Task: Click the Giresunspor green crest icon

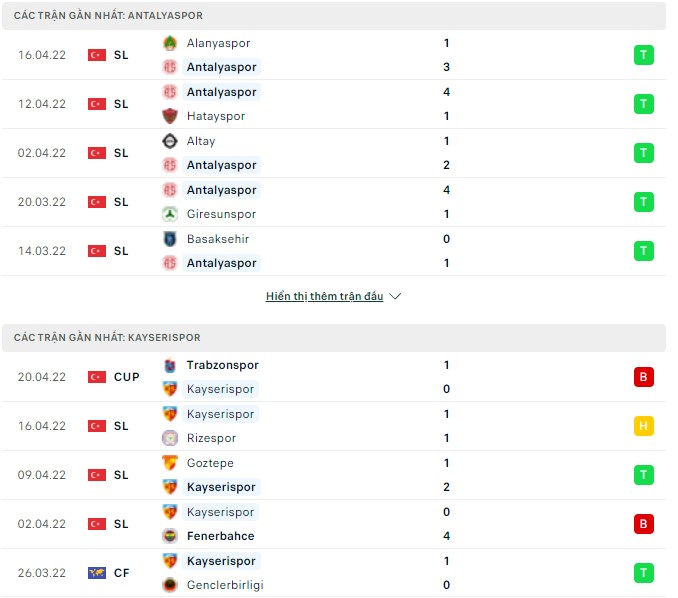Action: pos(170,214)
